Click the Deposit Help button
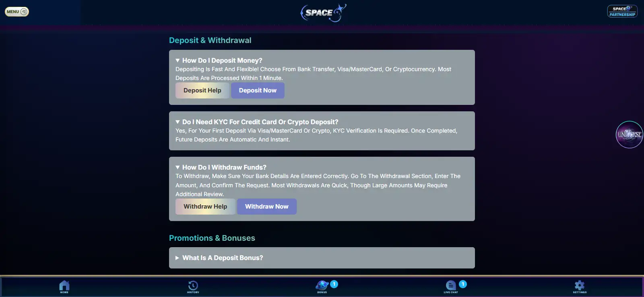Screen dimensions: 644x297 (202, 90)
